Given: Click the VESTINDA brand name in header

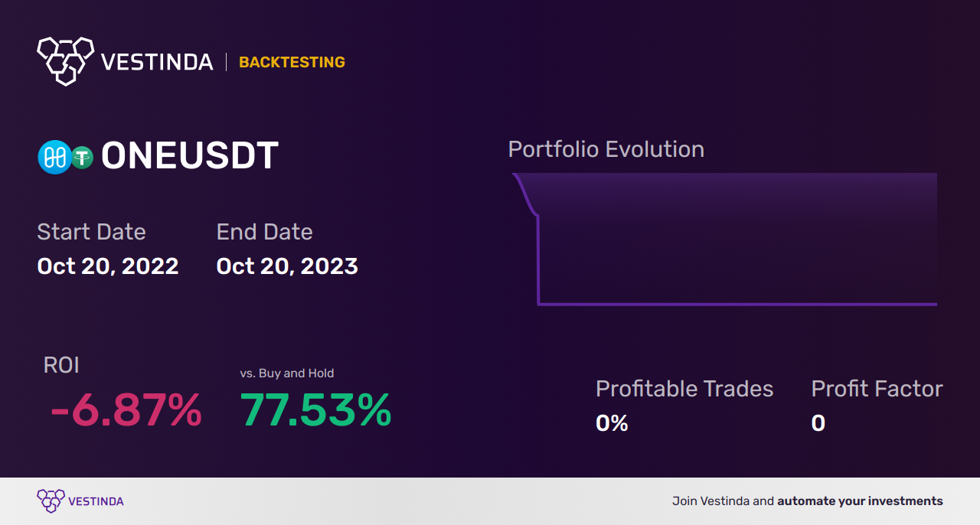Looking at the screenshot, I should pyautogui.click(x=157, y=62).
